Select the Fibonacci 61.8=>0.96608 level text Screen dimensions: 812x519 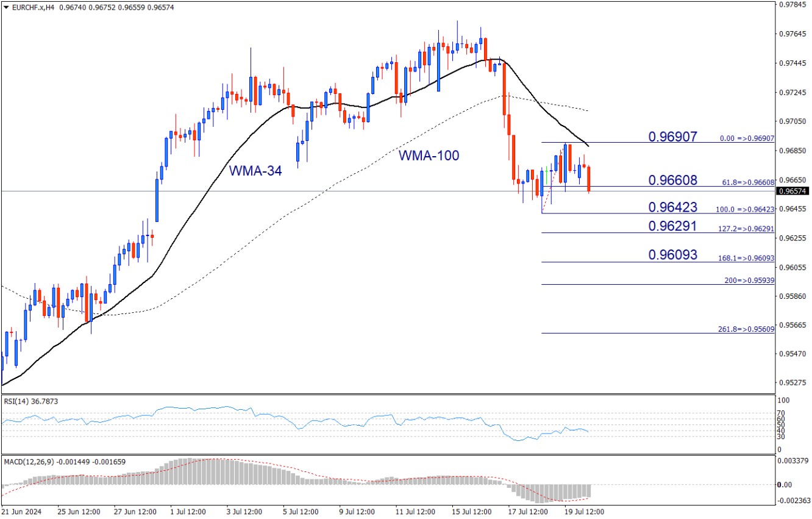click(748, 182)
